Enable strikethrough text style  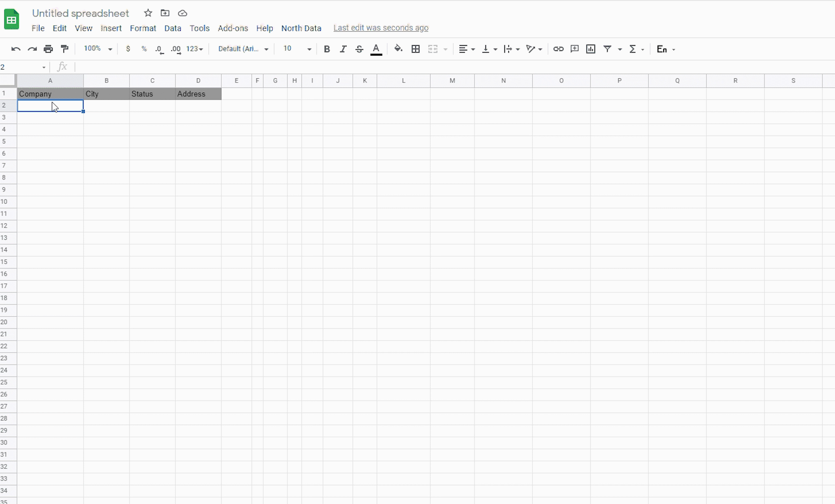click(x=359, y=49)
